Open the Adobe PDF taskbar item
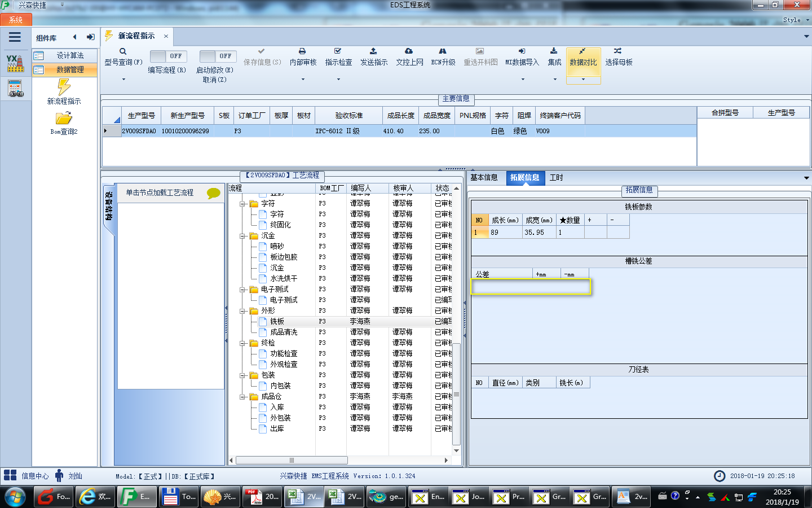Screen dimensions: 812x508 [262, 497]
